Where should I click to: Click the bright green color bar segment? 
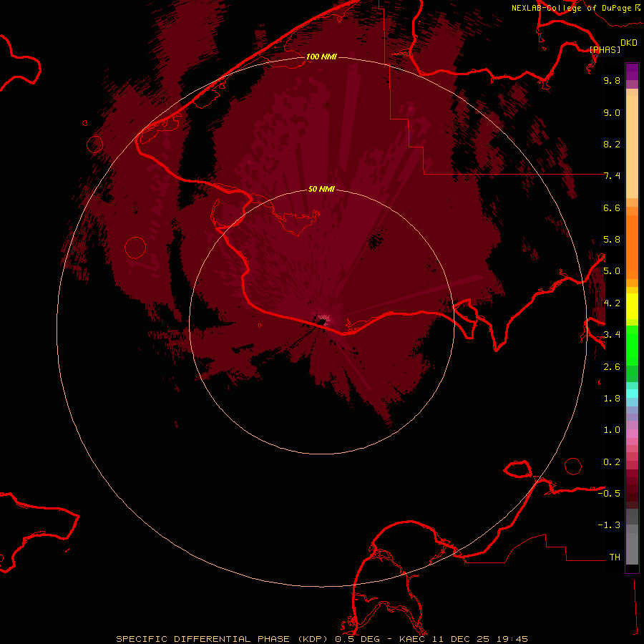tap(632, 346)
